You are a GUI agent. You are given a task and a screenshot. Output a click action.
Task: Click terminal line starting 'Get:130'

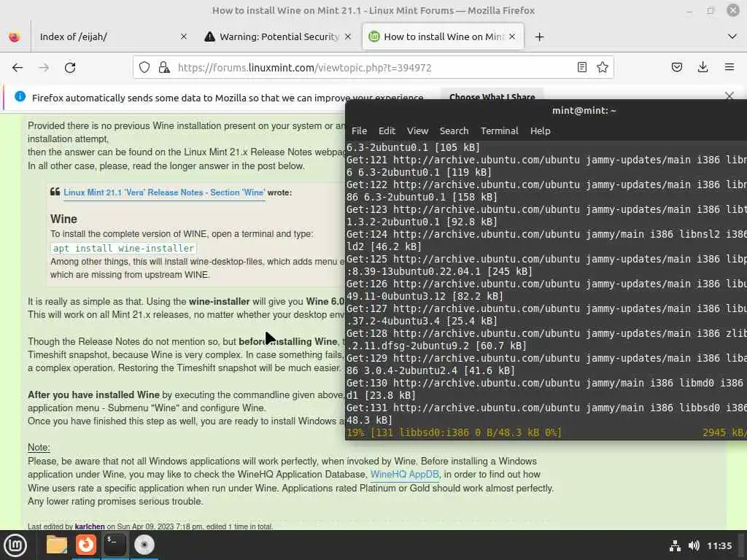click(x=546, y=383)
